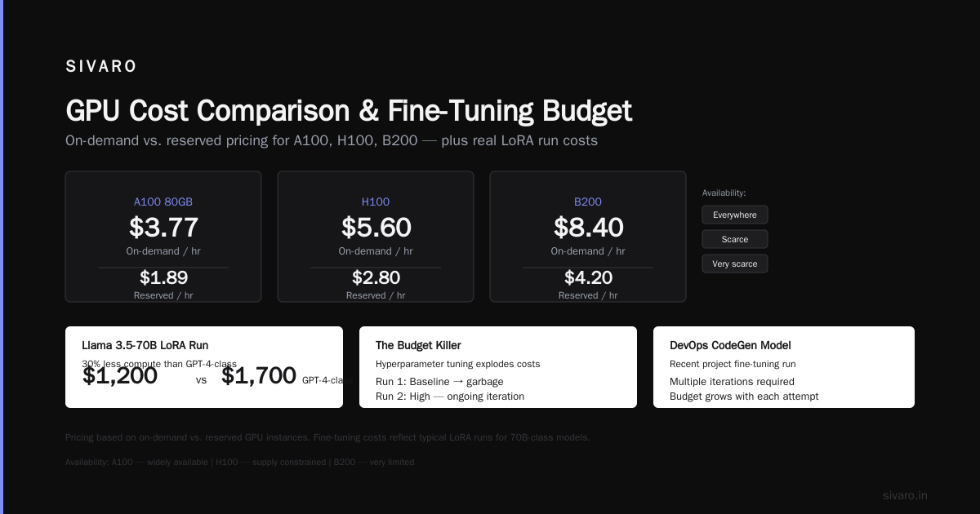Select the Llama 3.5-70B LoRA Run card
Screen dimensions: 980x514
point(204,367)
